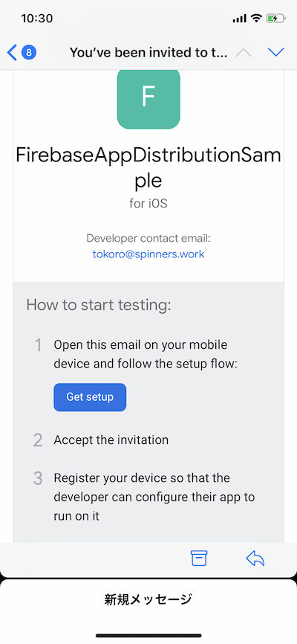The image size is (297, 644).
Task: Open the 新規メッセージ draft sheet
Action: tap(148, 599)
